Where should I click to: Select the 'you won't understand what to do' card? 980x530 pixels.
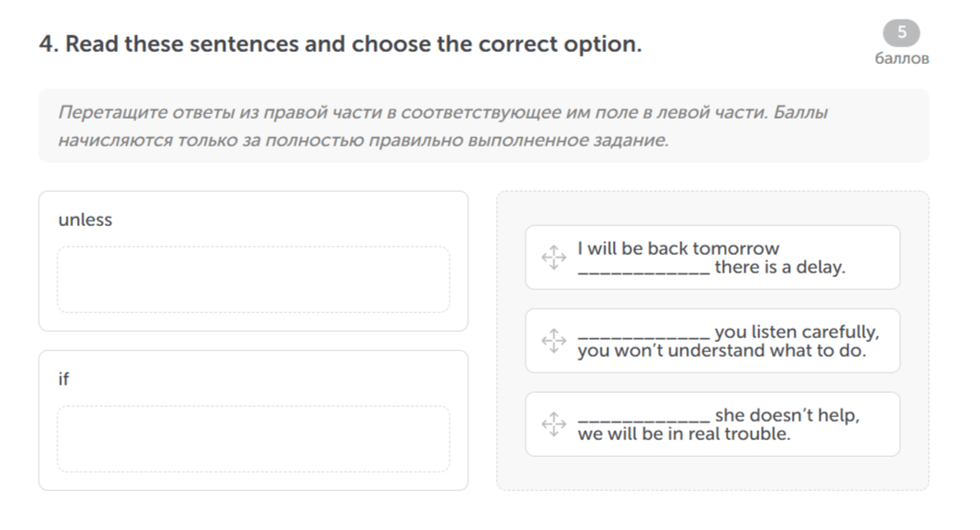[x=712, y=341]
